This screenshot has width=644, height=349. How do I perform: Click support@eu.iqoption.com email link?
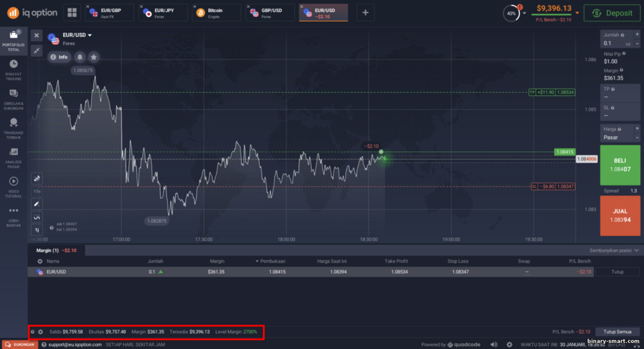click(x=74, y=344)
